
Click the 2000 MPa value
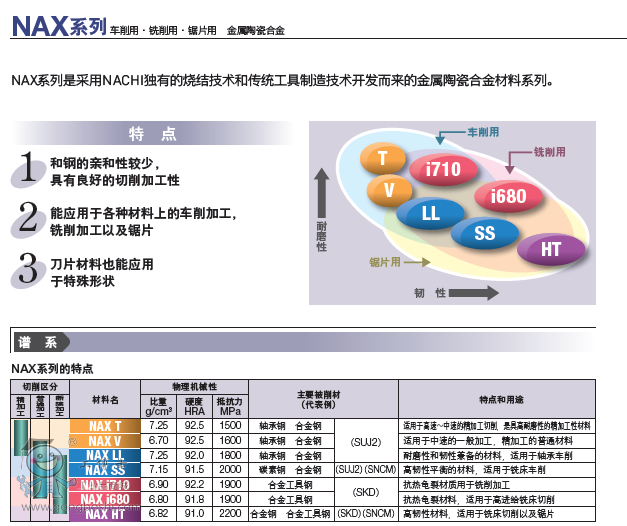click(x=230, y=470)
